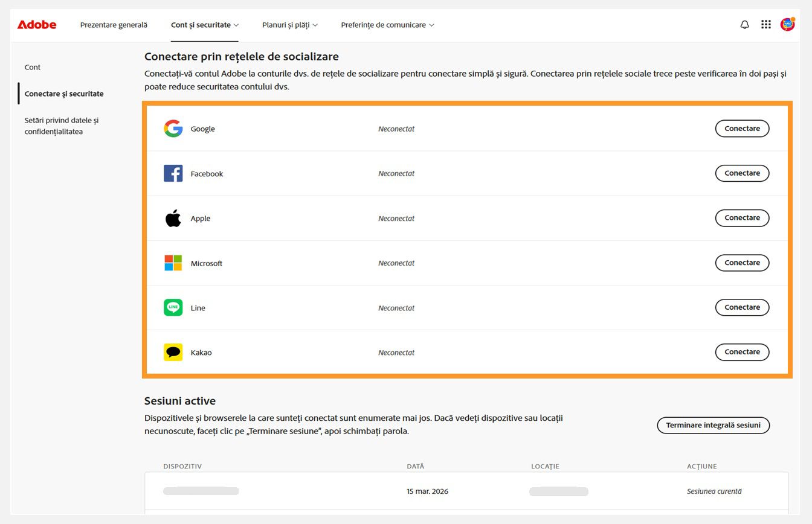Screen dimensions: 812x524
Task: Connect the Kakao account
Action: point(742,352)
